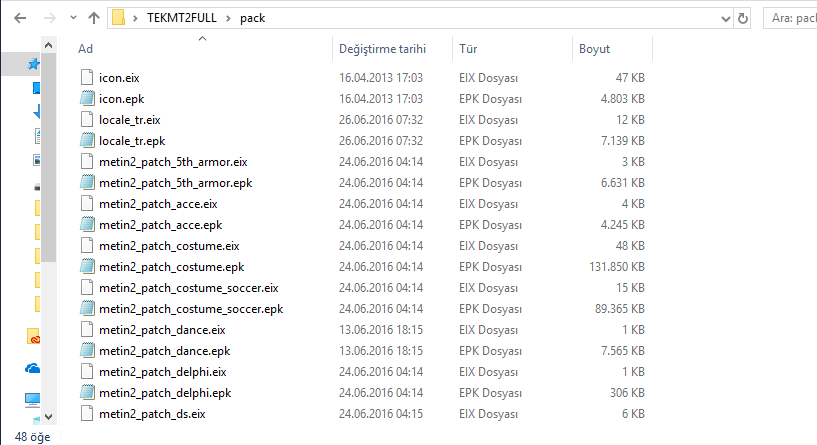
Task: Click the metin2_patch_5th_armor.epk file icon
Action: coord(87,182)
